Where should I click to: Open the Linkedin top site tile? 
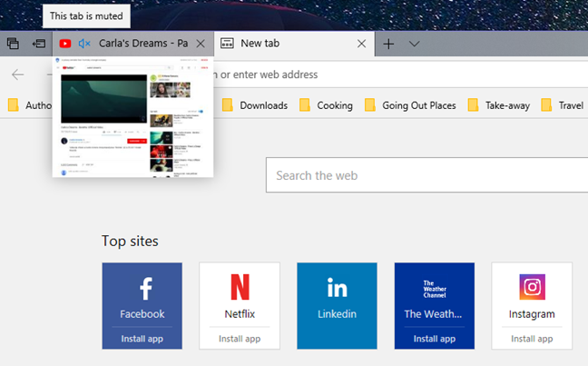click(338, 306)
